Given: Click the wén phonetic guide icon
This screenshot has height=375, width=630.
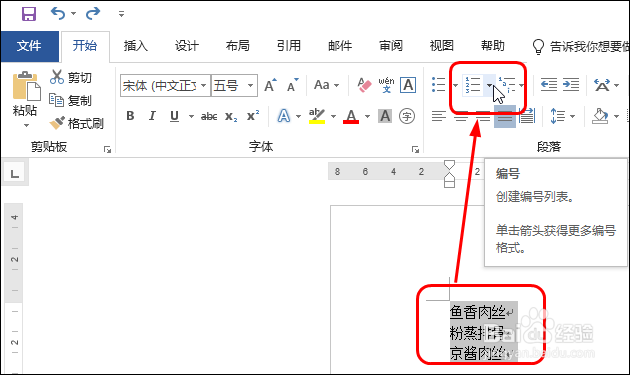Looking at the screenshot, I should point(387,85).
